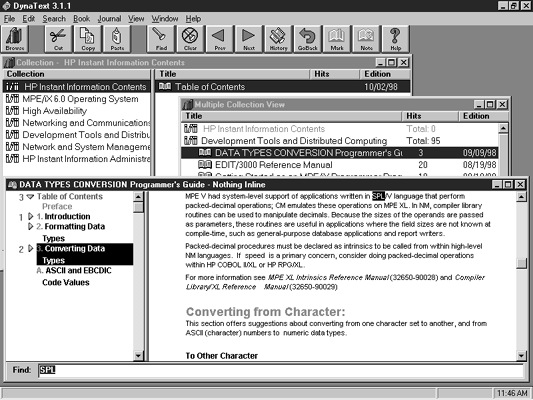Screen dimensions: 533x400
Task: Click Title header in Multiple Collection View
Action: [x=292, y=116]
